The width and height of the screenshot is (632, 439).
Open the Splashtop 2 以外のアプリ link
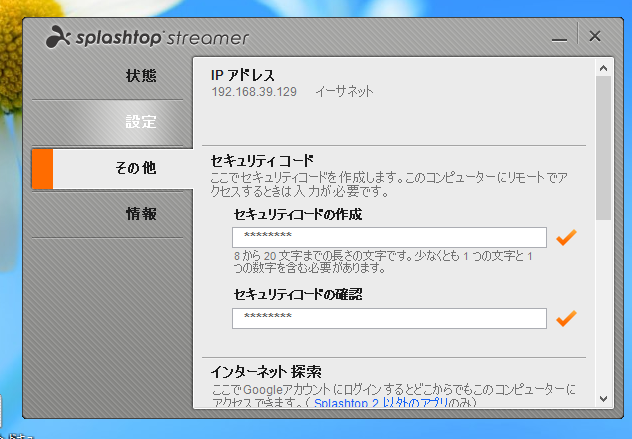[381, 403]
